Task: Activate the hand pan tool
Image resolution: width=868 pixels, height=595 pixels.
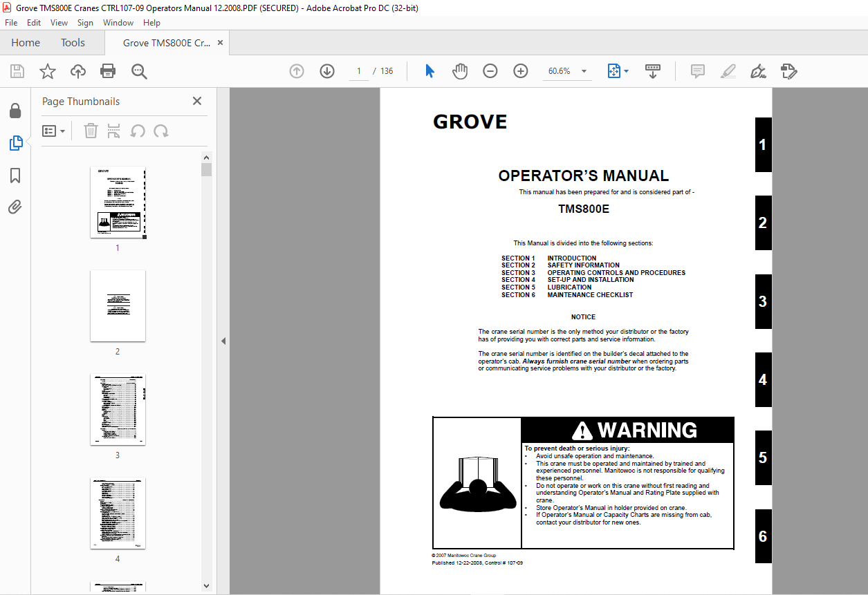Action: (x=460, y=71)
